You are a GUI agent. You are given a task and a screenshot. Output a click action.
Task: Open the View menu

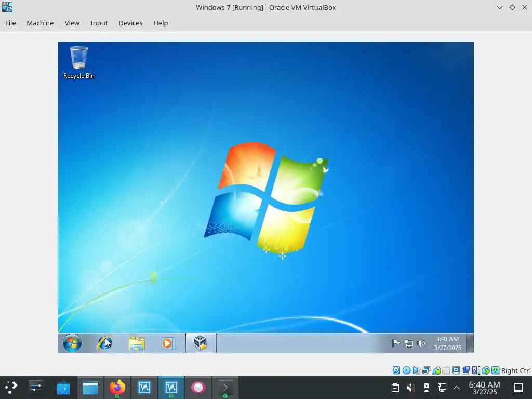[72, 23]
